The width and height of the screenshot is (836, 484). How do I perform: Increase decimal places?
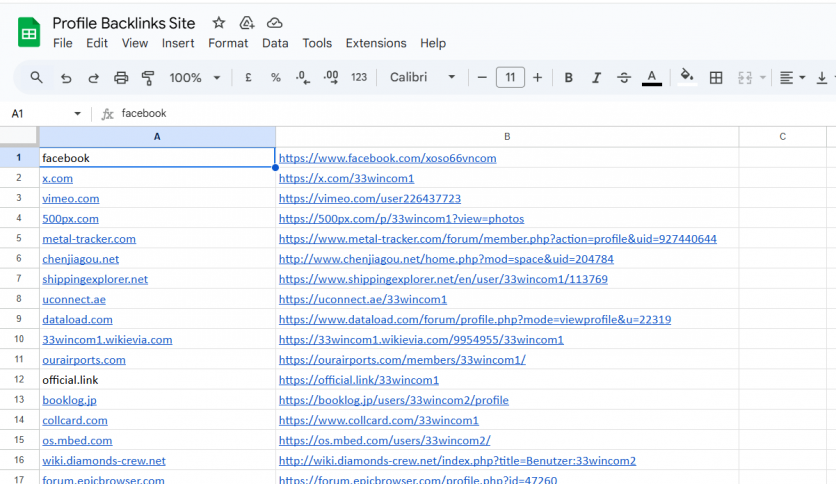click(331, 78)
